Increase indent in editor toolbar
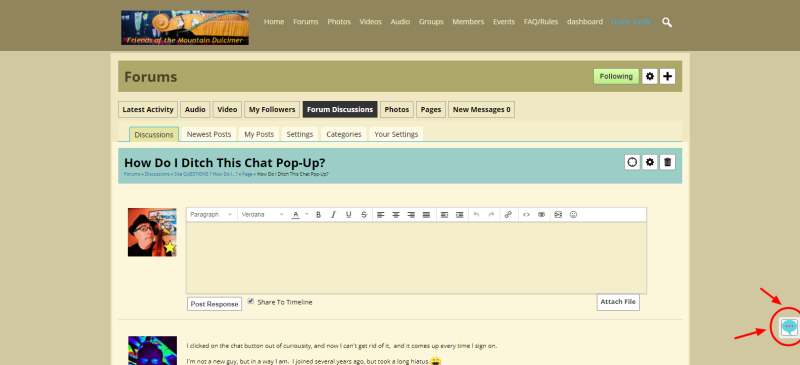 460,215
